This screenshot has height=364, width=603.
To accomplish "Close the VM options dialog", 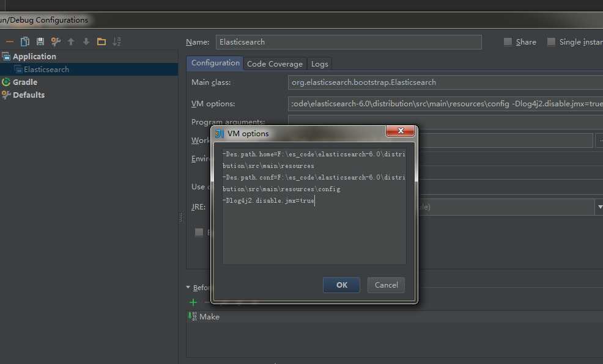I will (x=401, y=131).
